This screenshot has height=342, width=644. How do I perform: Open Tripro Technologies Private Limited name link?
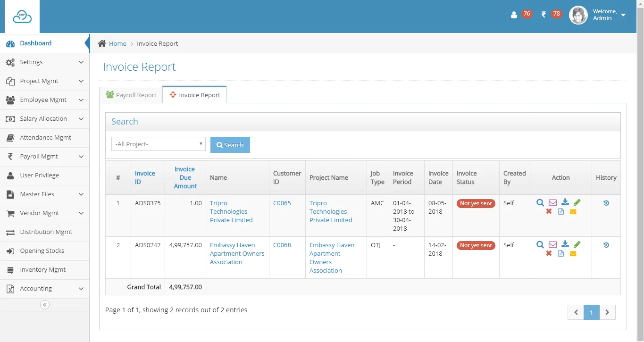(x=231, y=211)
